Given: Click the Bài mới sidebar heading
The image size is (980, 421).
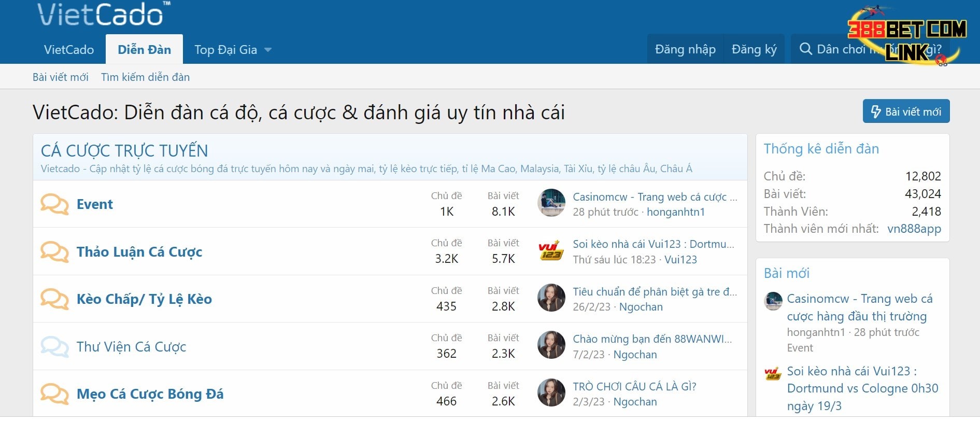Looking at the screenshot, I should [x=786, y=273].
